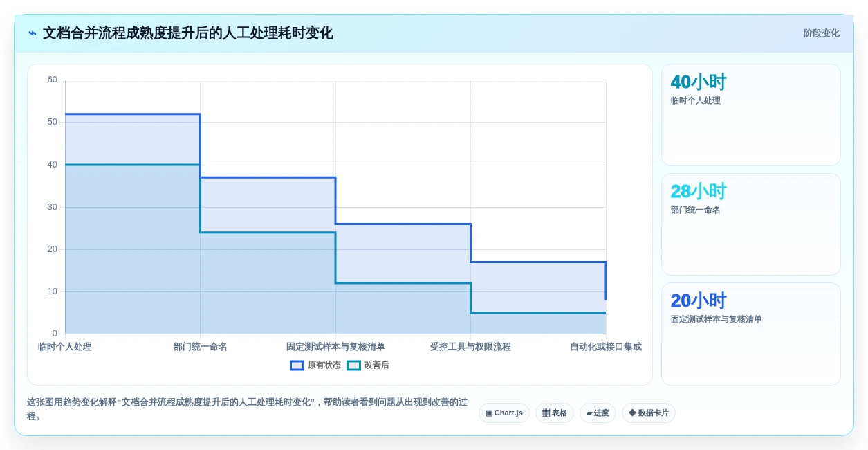Select the 数据卡片 tag chip
Screen dimensions: 868x450
pyautogui.click(x=649, y=413)
